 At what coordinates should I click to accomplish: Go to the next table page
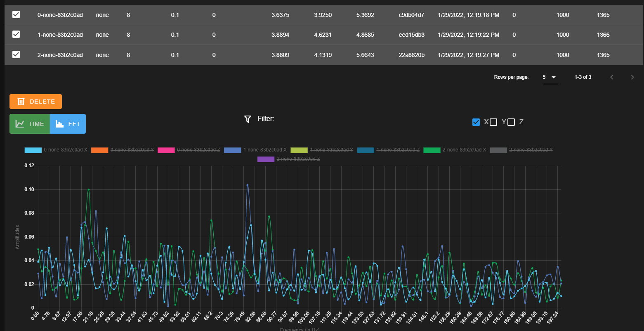tap(632, 77)
